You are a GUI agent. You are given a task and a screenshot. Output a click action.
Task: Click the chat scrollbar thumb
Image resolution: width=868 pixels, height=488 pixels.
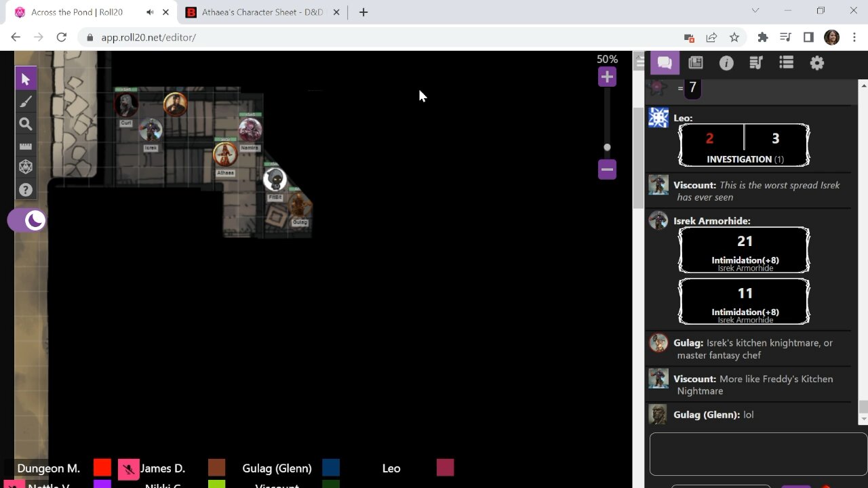(x=863, y=407)
